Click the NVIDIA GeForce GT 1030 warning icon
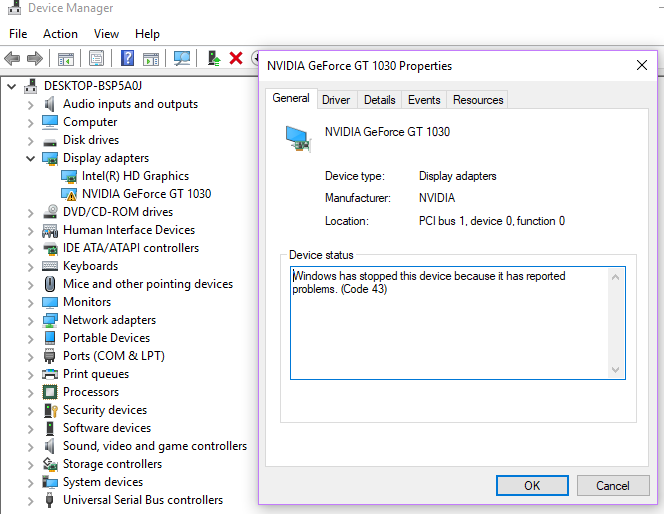 pyautogui.click(x=69, y=194)
